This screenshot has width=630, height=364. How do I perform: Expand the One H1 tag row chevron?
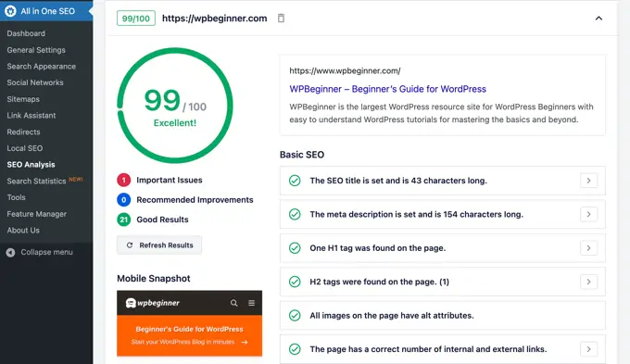tap(588, 248)
